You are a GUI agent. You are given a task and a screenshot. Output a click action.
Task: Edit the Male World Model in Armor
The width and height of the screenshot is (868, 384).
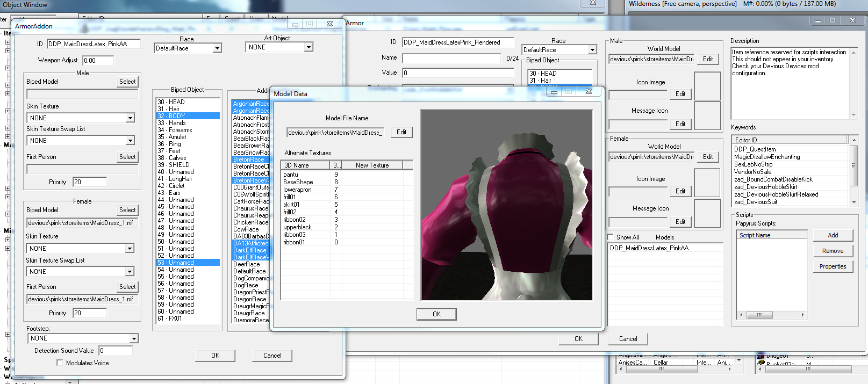coord(708,59)
